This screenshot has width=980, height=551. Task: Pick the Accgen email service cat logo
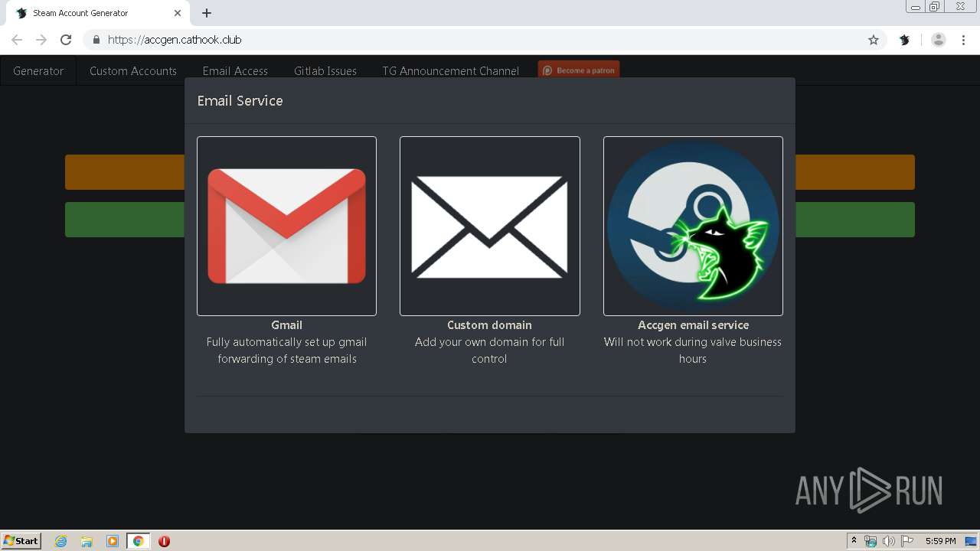coord(693,226)
